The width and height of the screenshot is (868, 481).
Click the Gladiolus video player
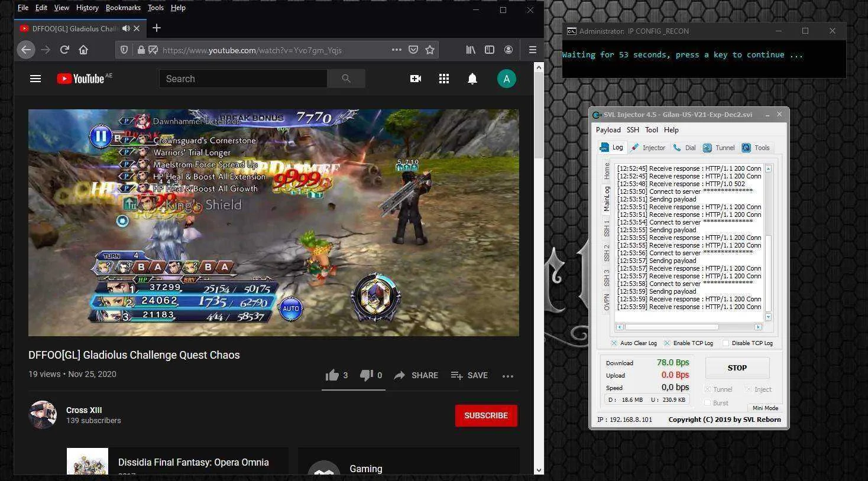coord(274,223)
